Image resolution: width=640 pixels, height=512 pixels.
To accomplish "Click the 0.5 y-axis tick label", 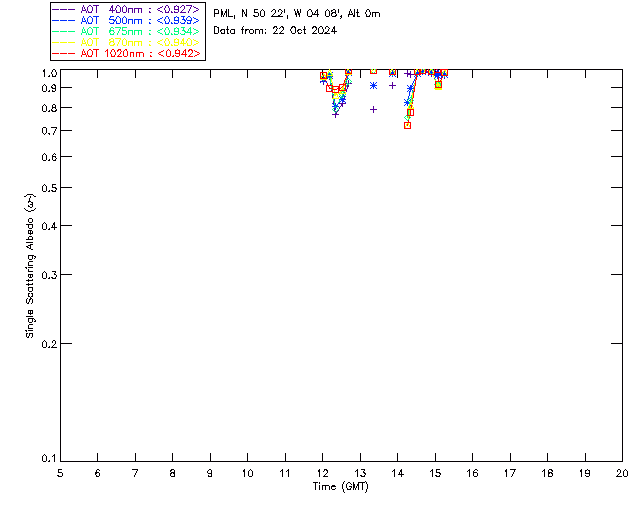I will 48,188.
